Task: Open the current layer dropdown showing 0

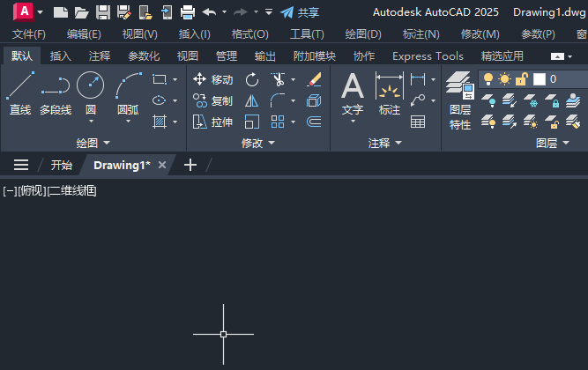Action: coord(533,79)
